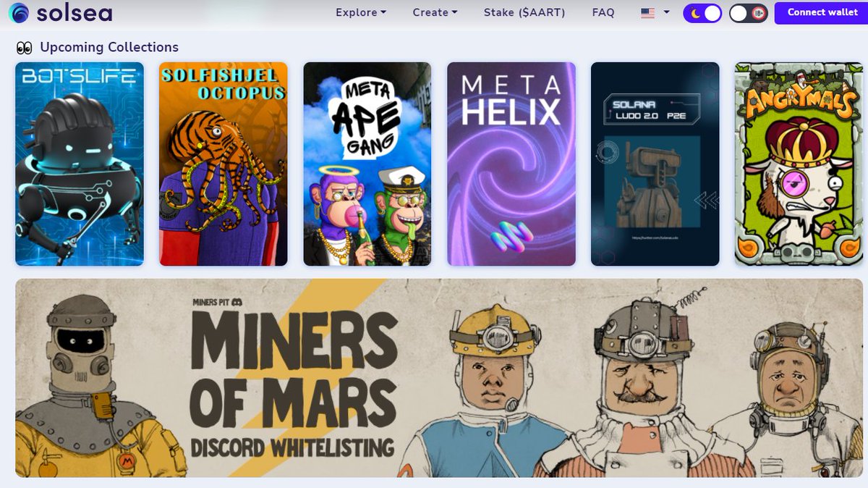Open the Solana Ludo 2.0 P2E card
The image size is (868, 488).
point(655,164)
